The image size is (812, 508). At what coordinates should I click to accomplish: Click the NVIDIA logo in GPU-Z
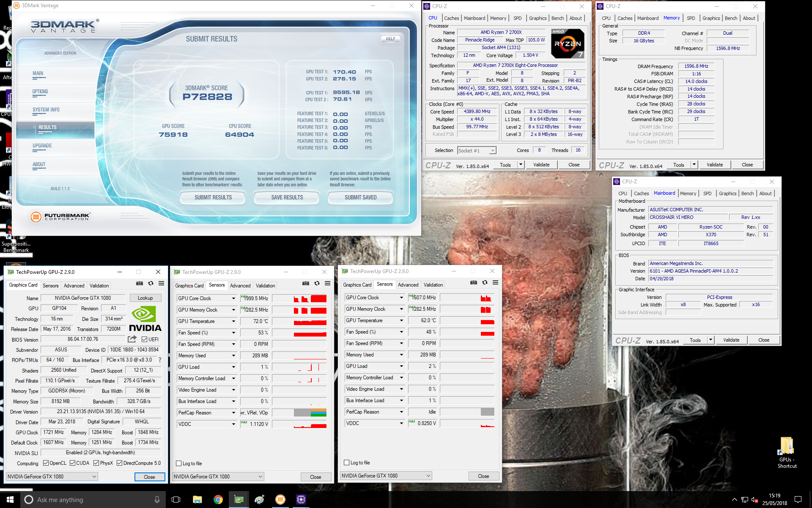(x=145, y=319)
